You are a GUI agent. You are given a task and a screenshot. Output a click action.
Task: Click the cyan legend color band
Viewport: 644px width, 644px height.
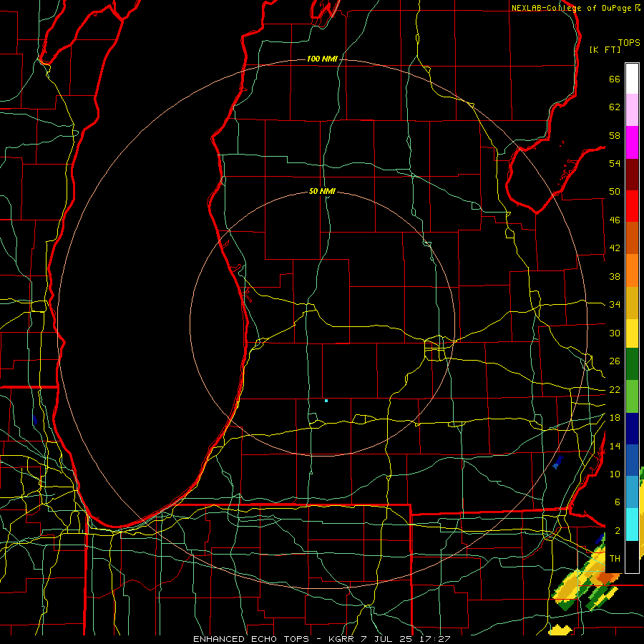click(x=632, y=525)
